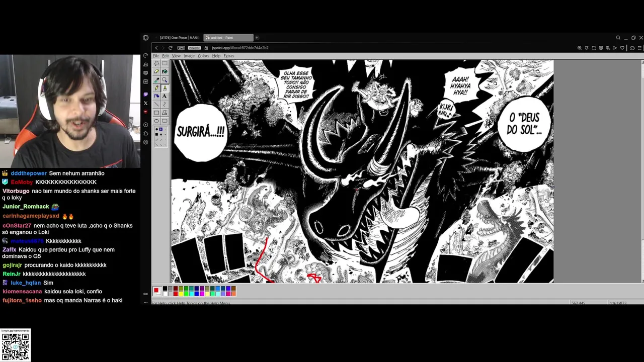Open the browser extensions cube icon
Screen dimensions: 644x362
pos(632,48)
